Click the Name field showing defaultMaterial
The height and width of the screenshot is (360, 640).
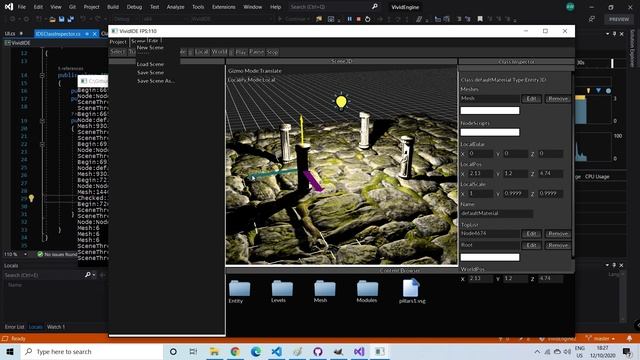tap(496, 213)
